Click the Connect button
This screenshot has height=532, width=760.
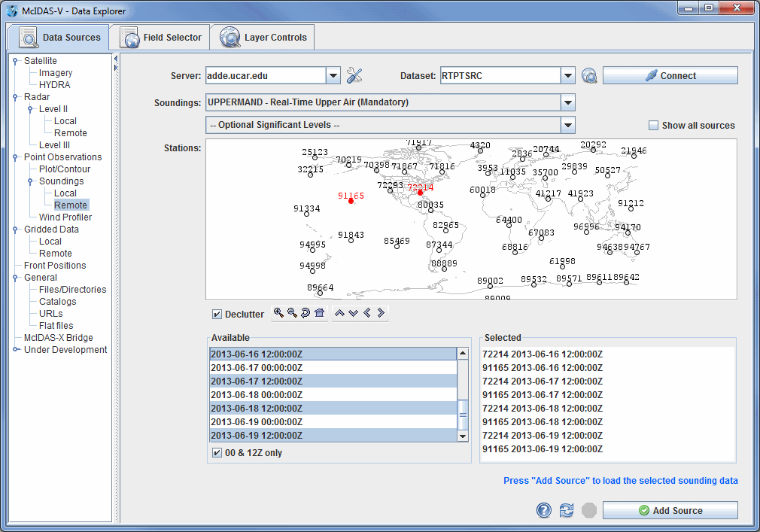[670, 75]
